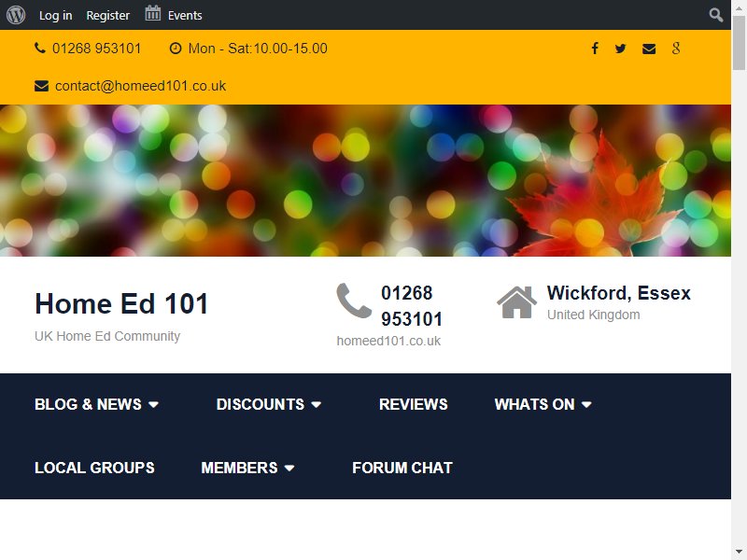Click the vertical scrollbar thumb
Viewport: 747px width, 560px height.
739,43
